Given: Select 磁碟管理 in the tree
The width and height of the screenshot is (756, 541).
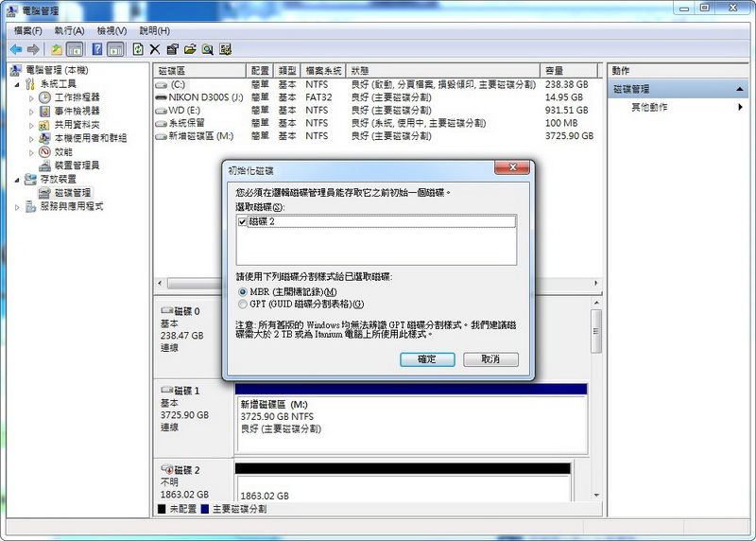Looking at the screenshot, I should point(73,193).
